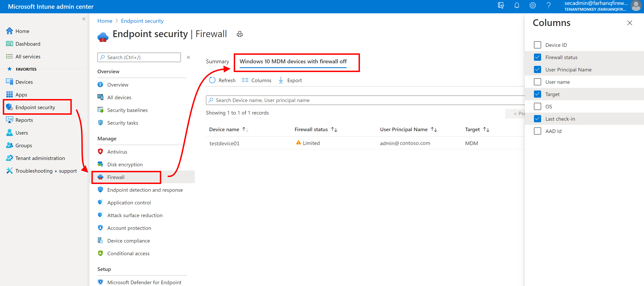Click the Disk encryption icon in sidebar
The image size is (644, 286).
(x=100, y=164)
